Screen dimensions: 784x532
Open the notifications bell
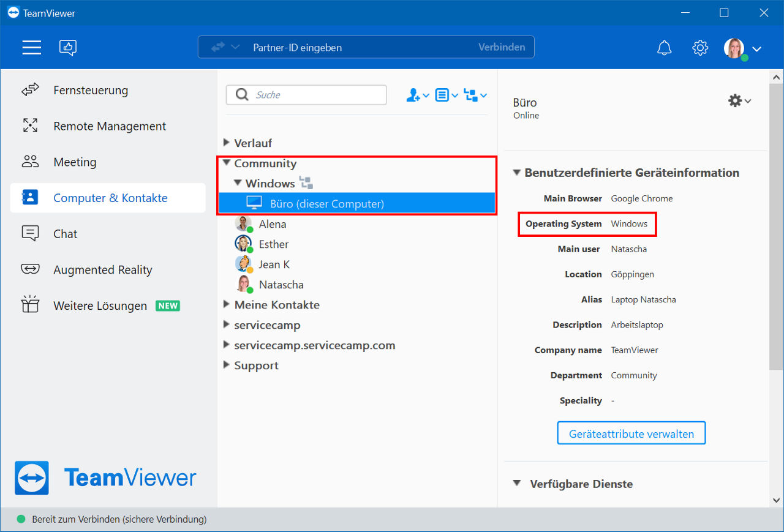click(x=664, y=48)
